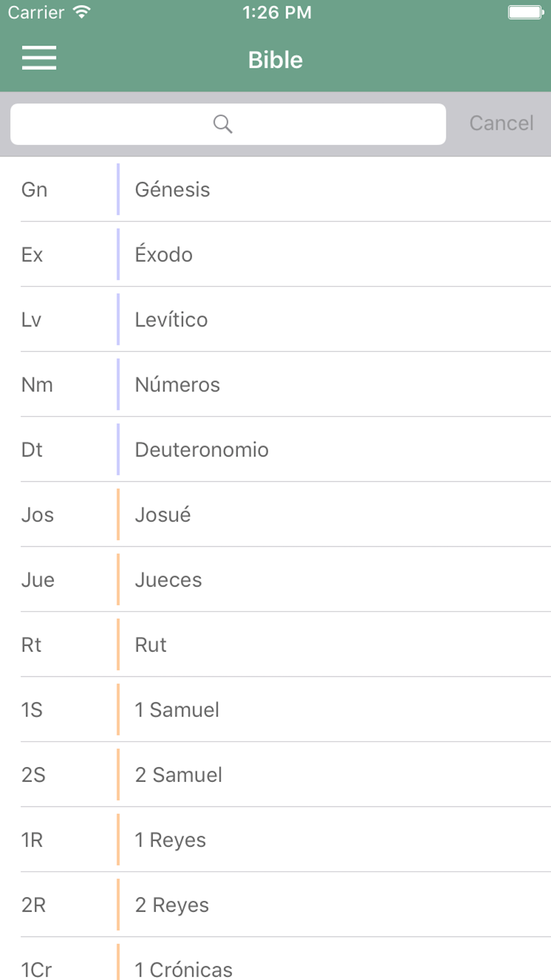Choose 2 Reyes

point(275,905)
